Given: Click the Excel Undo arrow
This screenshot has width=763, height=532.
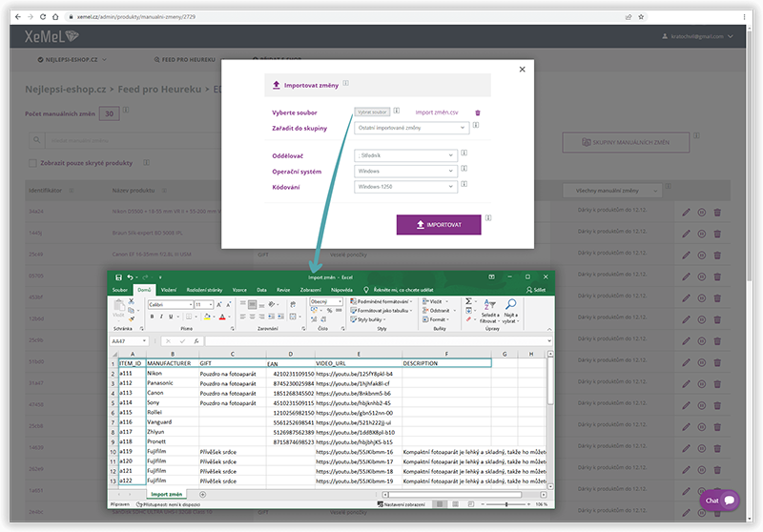Looking at the screenshot, I should point(130,277).
